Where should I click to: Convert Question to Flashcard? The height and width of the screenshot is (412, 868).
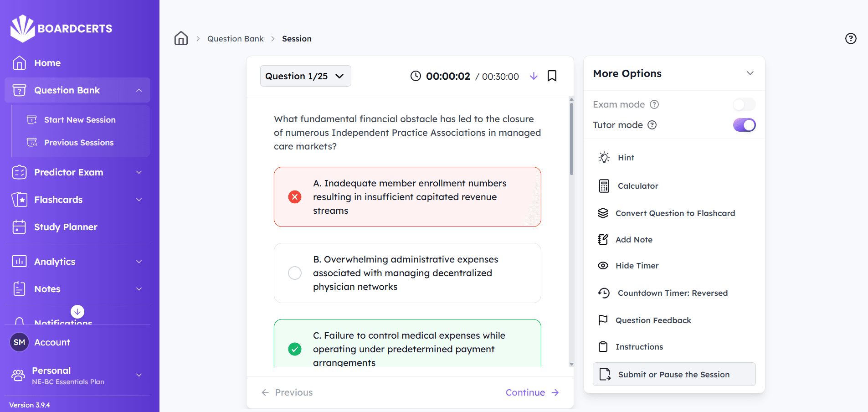click(675, 213)
